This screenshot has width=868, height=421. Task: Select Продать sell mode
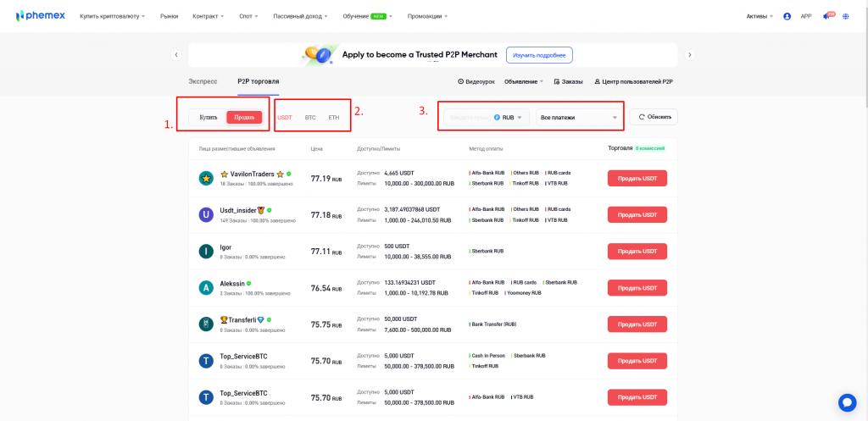244,117
